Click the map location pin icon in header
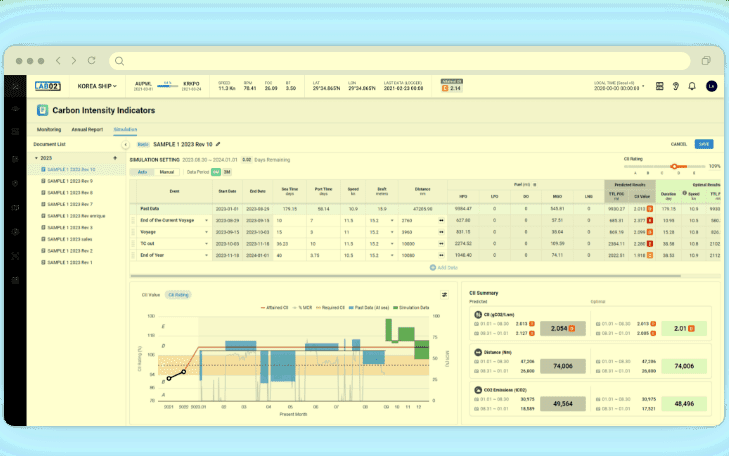The image size is (729, 456). tap(677, 87)
